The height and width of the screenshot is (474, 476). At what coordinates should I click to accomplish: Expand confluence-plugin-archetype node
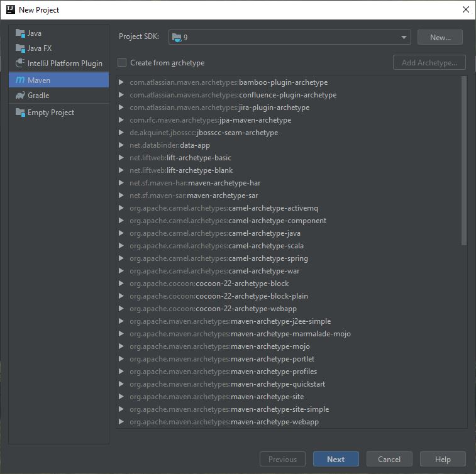[x=121, y=95]
